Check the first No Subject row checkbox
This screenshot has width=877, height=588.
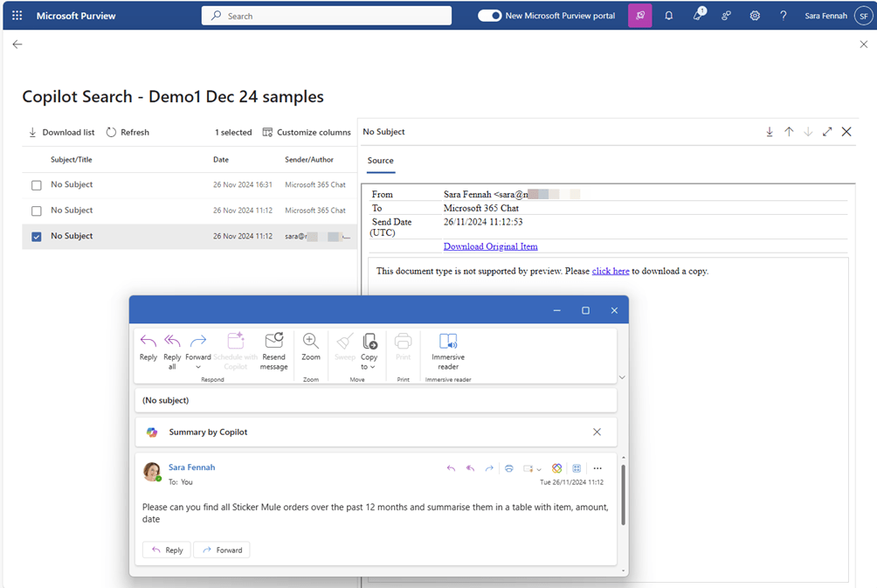point(37,185)
